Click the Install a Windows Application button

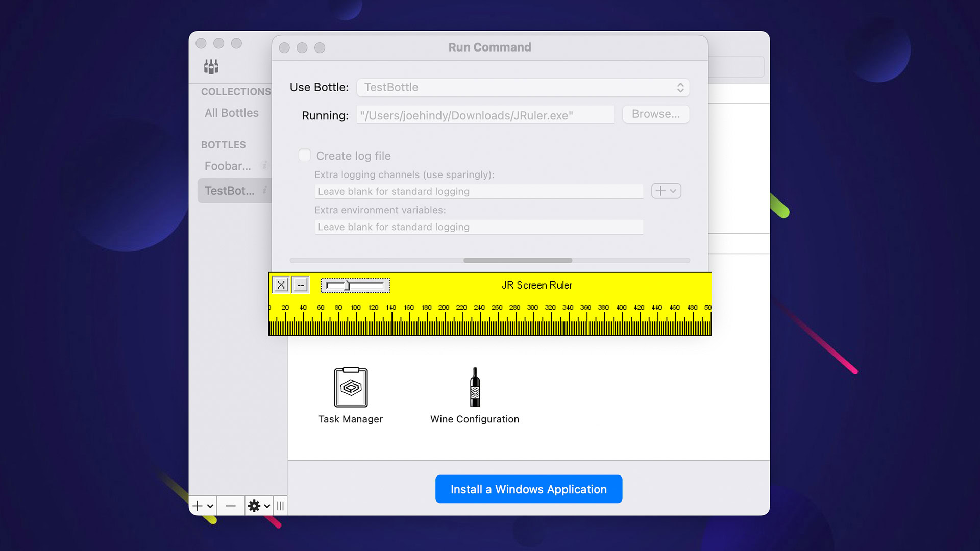tap(528, 489)
